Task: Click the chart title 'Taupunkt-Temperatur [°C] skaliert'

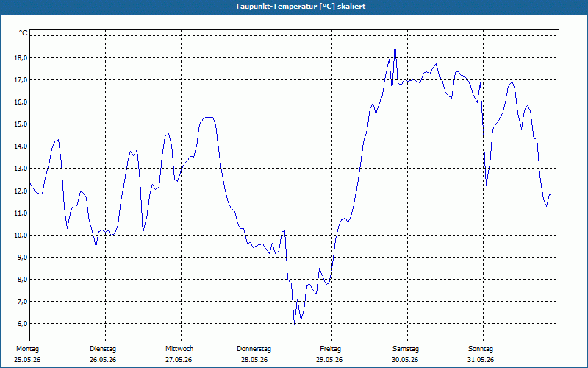Action: 301,7
